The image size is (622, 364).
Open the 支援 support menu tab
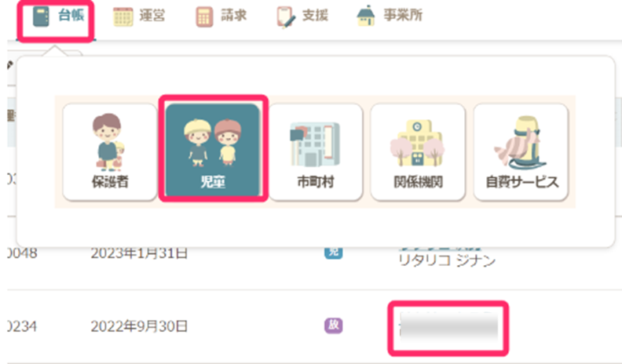point(302,16)
